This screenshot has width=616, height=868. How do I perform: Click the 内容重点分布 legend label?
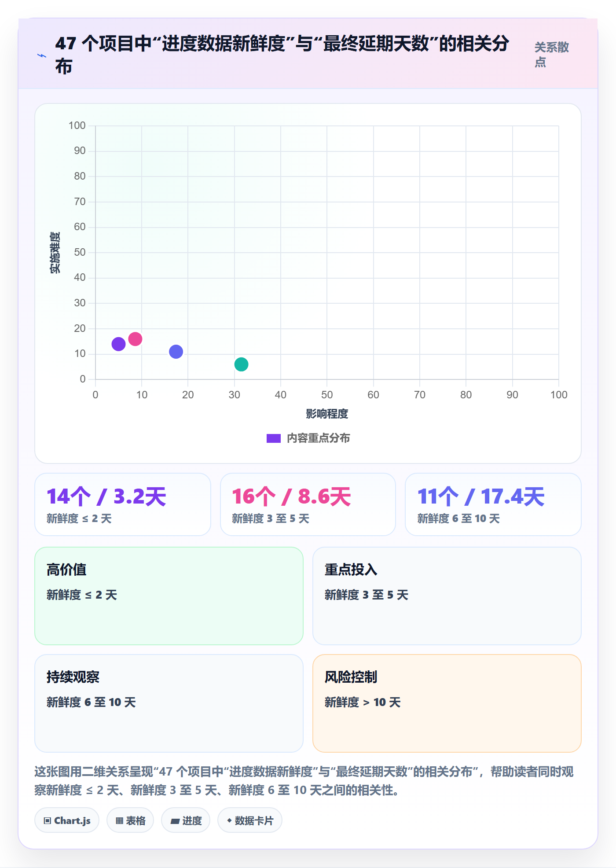(319, 438)
